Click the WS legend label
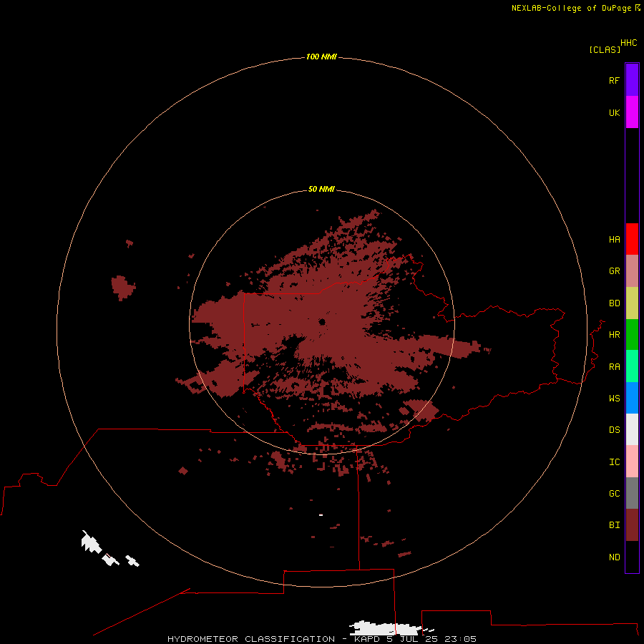The width and height of the screenshot is (644, 644). (614, 398)
